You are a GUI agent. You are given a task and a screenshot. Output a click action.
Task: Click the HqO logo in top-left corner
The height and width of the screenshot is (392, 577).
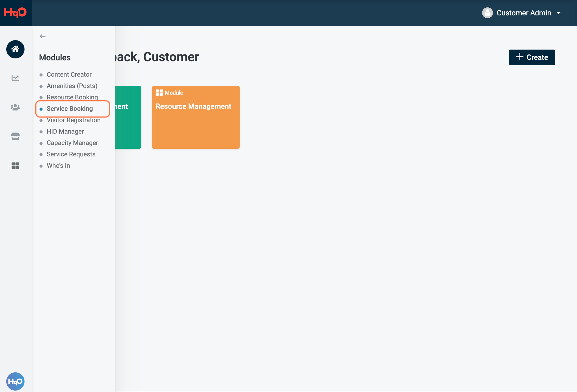tap(15, 13)
